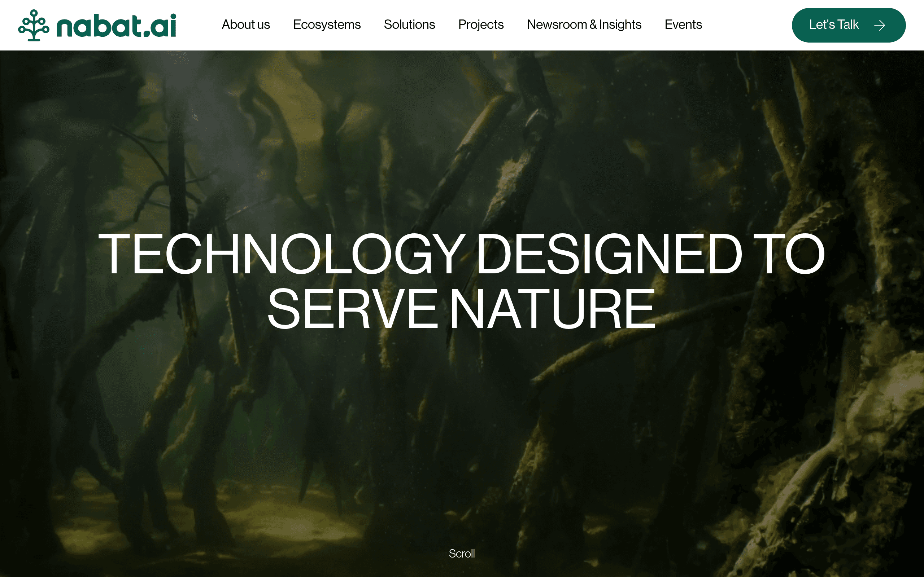Click the word NATURE in the headline

553,308
